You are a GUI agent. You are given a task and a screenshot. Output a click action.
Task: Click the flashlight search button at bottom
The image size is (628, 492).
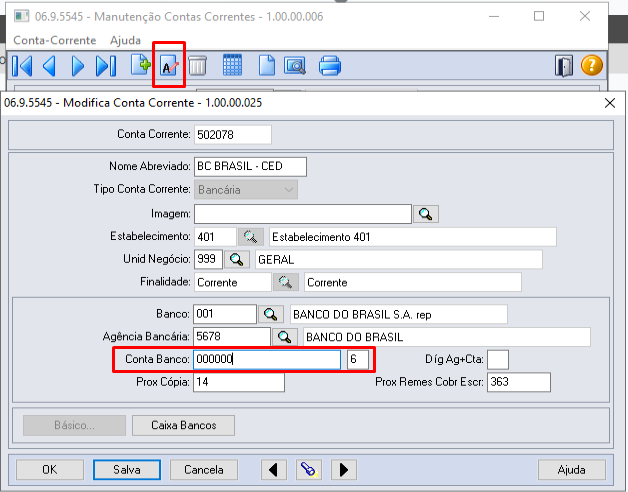point(308,470)
